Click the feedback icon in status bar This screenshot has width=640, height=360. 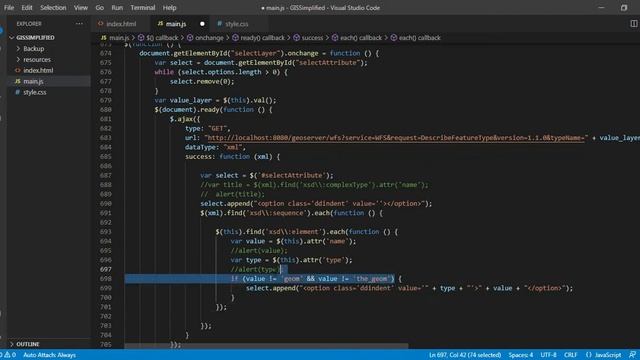pyautogui.click(x=632, y=355)
